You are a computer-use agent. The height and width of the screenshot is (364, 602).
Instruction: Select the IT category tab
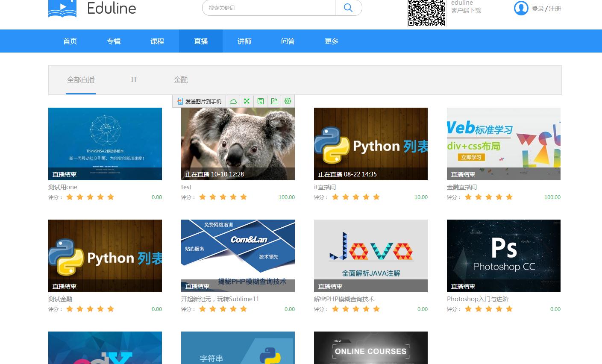[134, 79]
